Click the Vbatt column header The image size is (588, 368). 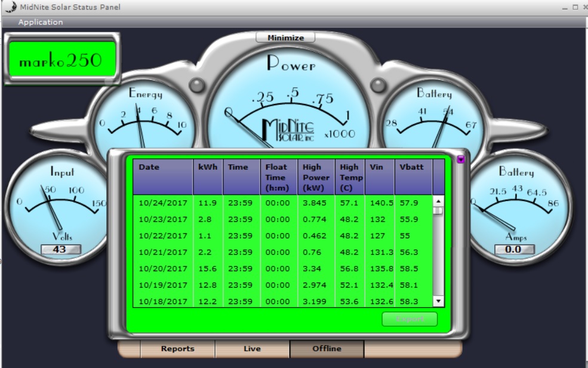pyautogui.click(x=413, y=177)
